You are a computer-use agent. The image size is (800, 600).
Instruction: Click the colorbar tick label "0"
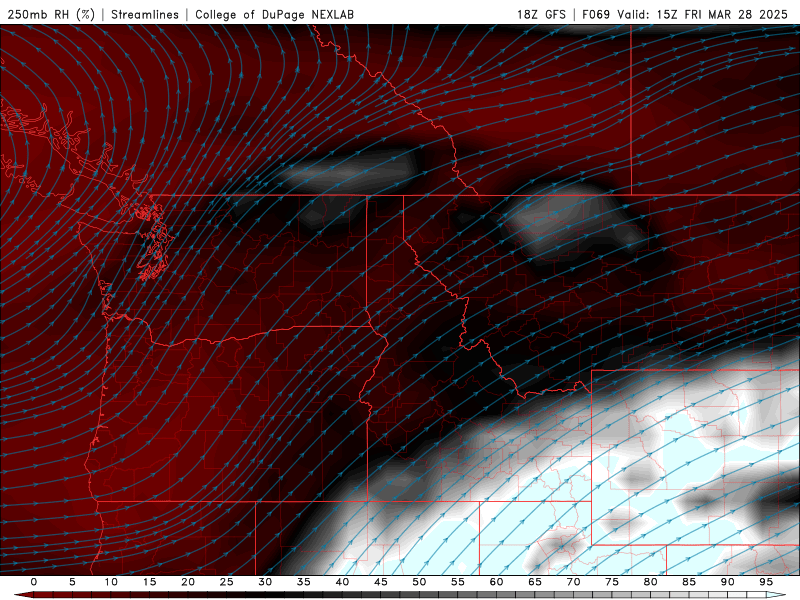tap(34, 582)
